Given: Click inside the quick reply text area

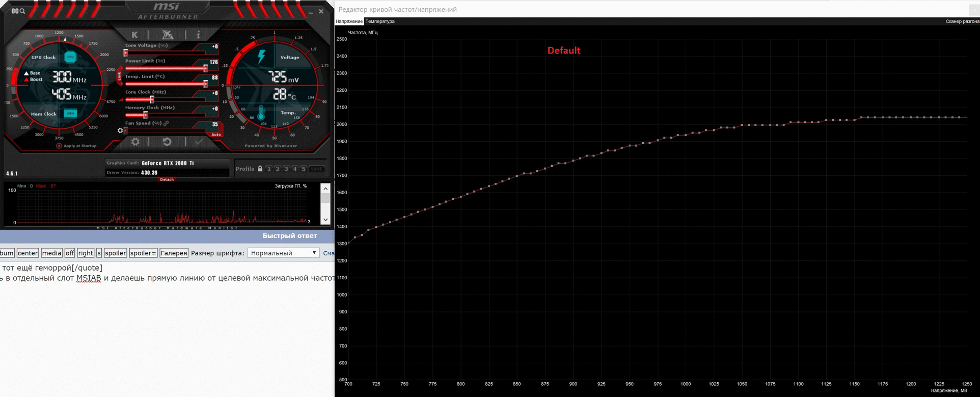Looking at the screenshot, I should pyautogui.click(x=167, y=329).
